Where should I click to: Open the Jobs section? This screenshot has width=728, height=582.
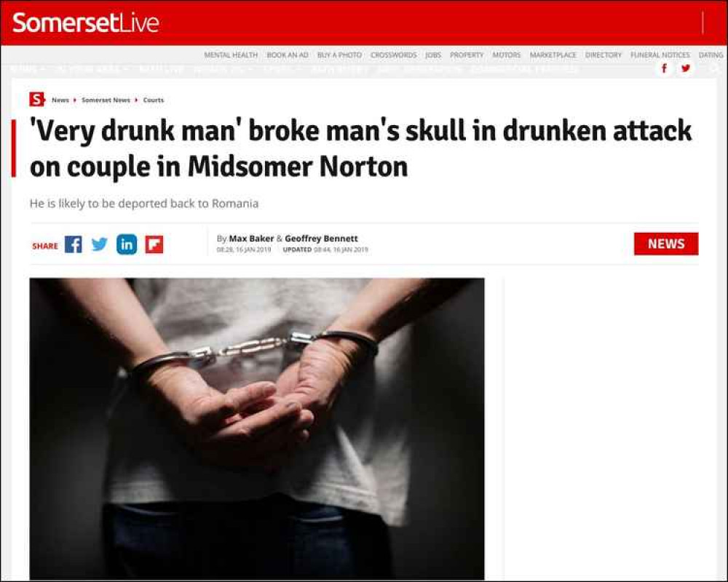[x=433, y=55]
